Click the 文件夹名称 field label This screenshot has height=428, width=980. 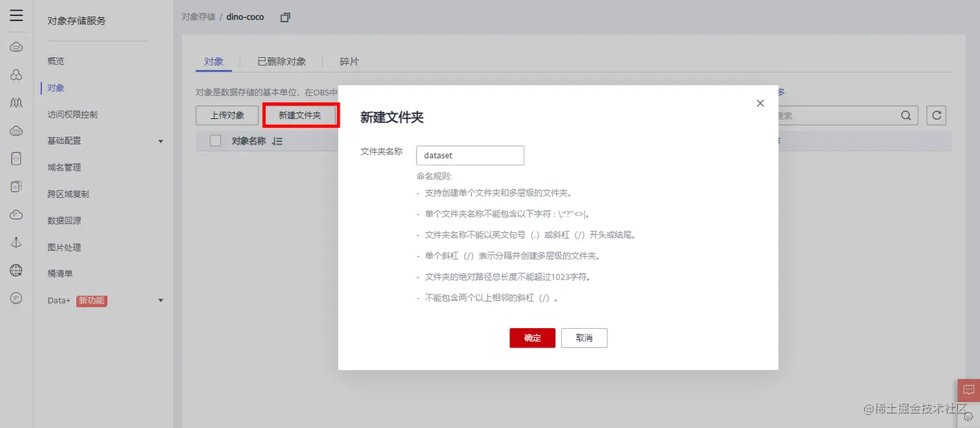pos(381,151)
